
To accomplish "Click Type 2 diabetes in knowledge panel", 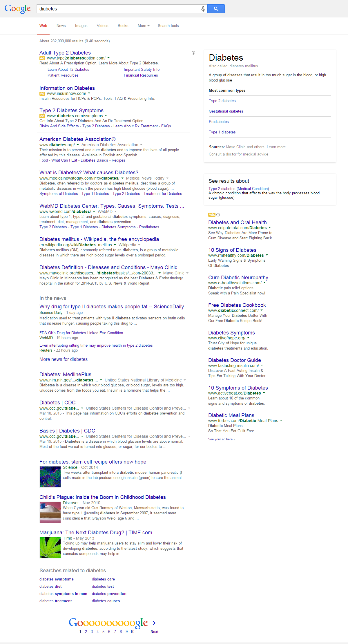I will (222, 101).
